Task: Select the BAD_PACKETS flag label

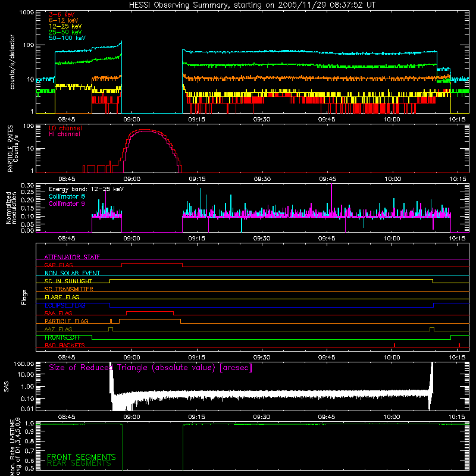Action: 65,345
